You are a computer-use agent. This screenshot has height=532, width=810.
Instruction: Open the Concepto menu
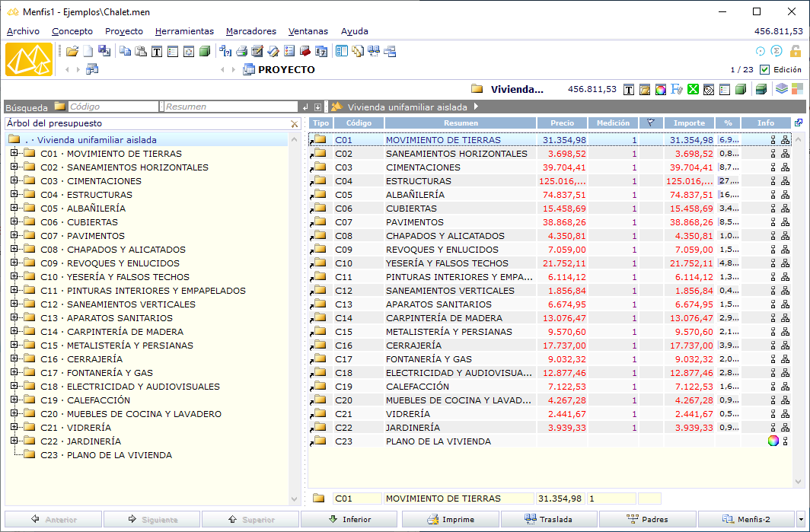point(72,31)
